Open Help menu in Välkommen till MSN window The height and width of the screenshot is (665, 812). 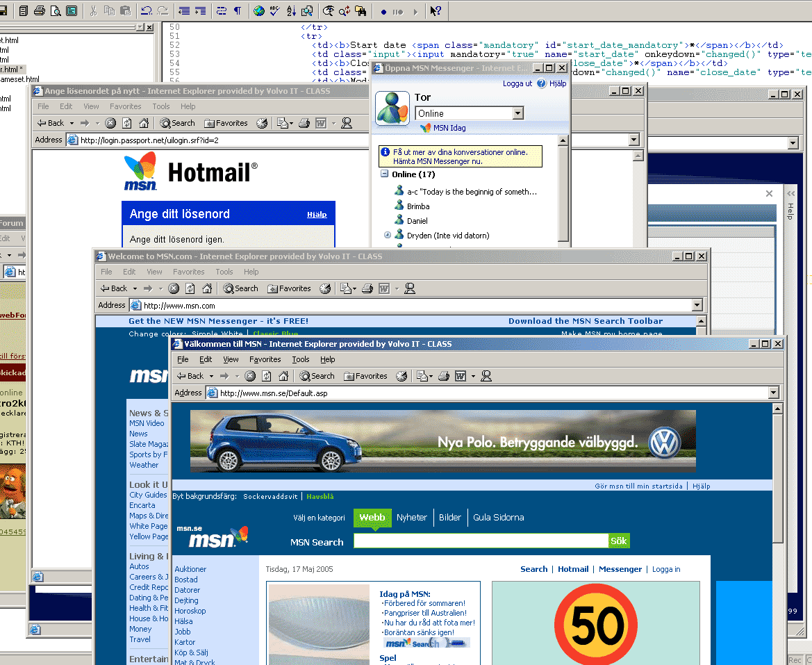pos(327,359)
